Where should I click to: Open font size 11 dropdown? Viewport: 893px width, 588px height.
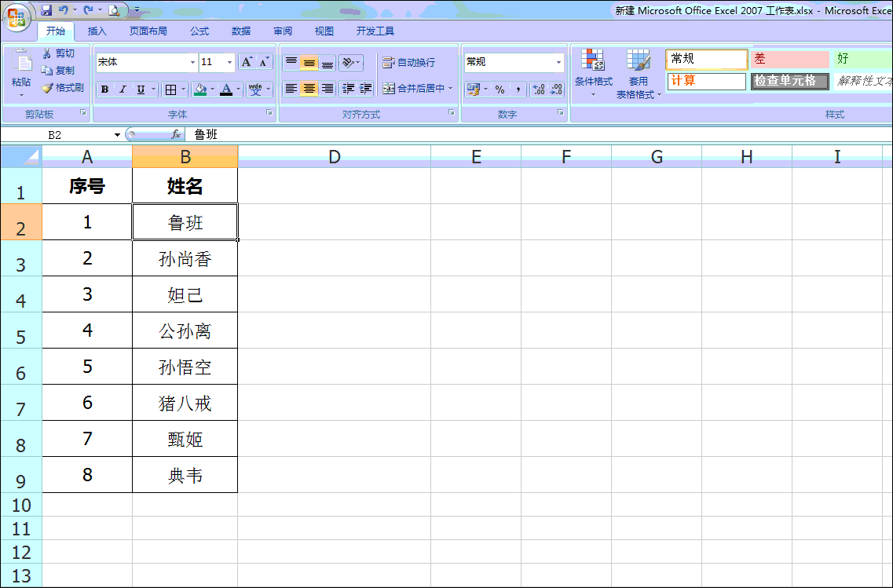click(x=229, y=62)
